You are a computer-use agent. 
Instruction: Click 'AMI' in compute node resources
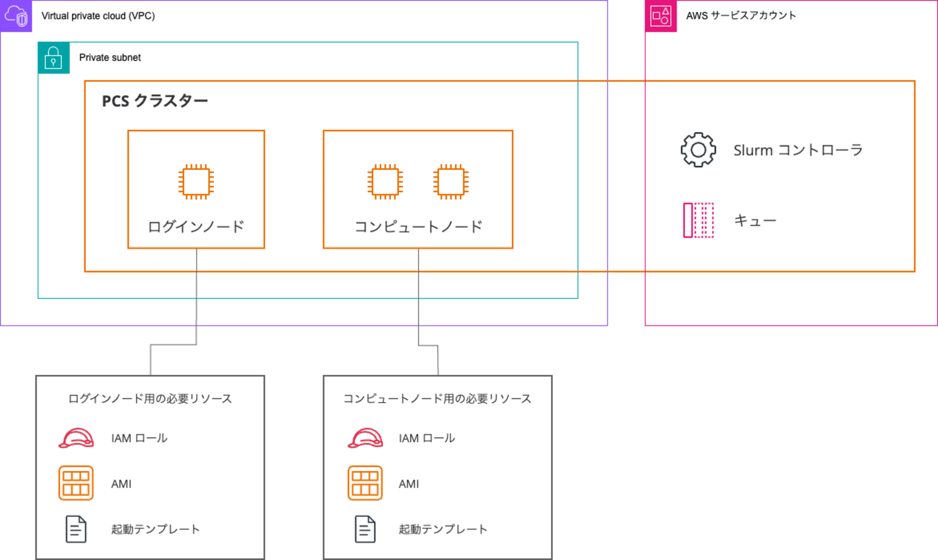coord(409,484)
